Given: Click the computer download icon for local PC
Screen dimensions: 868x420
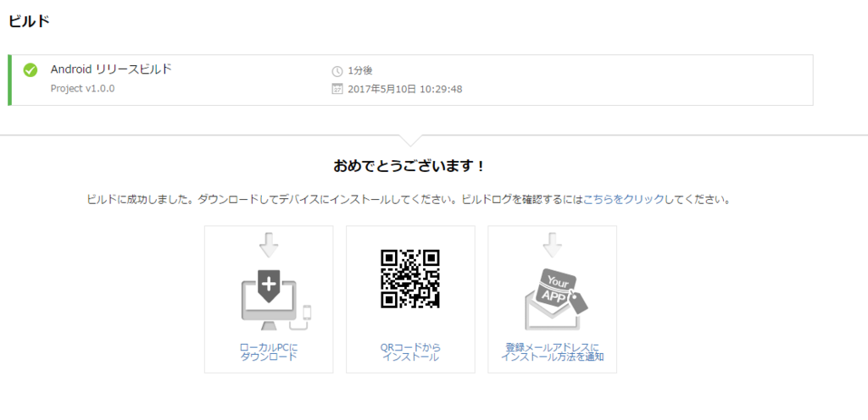Looking at the screenshot, I should click(276, 300).
